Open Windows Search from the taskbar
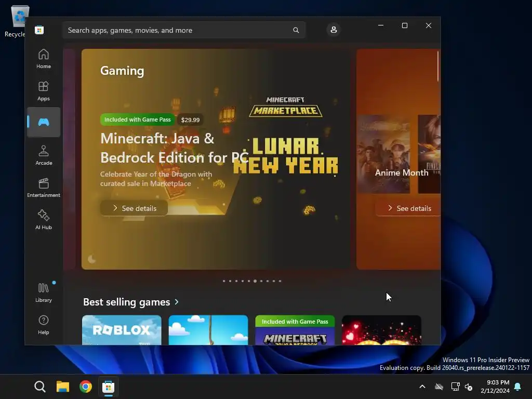The width and height of the screenshot is (532, 399). coord(39,387)
